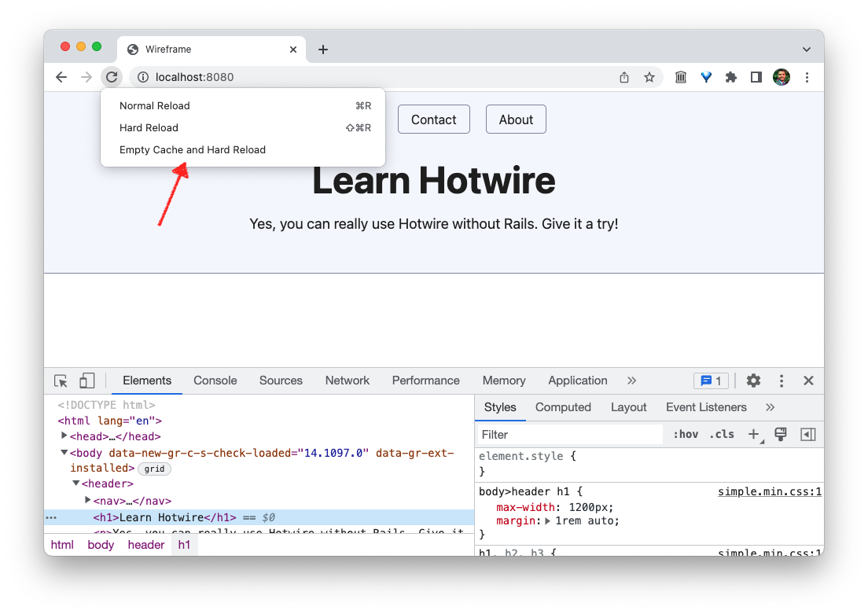The image size is (868, 614).
Task: Select Empty Cache and Hard Reload
Action: pos(193,149)
